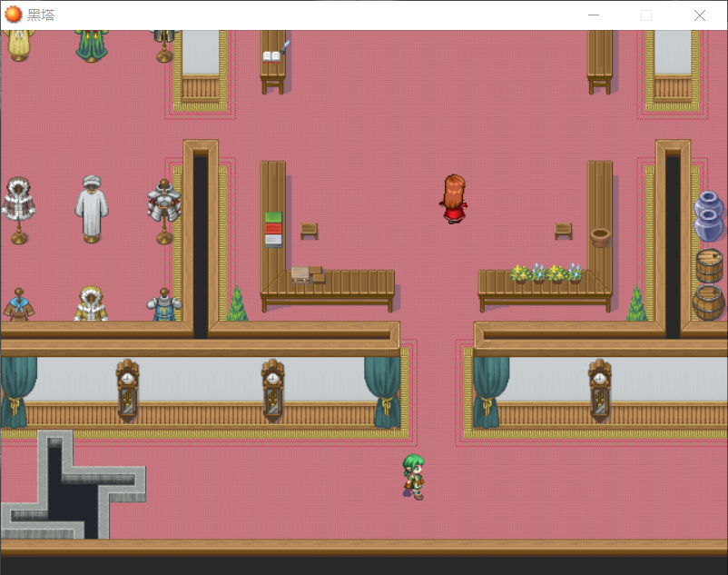Screen dimensions: 728x575
Task: Inspect the green robe on display stand
Action: click(92, 46)
